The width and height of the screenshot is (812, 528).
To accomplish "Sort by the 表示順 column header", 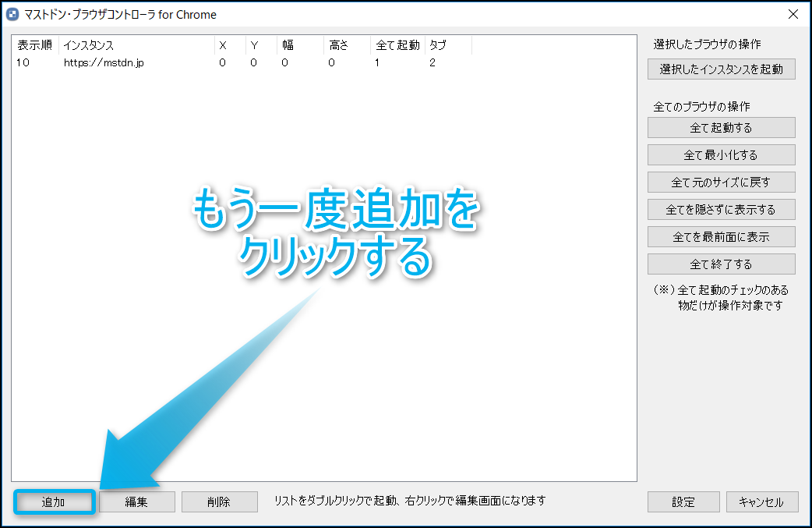I will 34,46.
